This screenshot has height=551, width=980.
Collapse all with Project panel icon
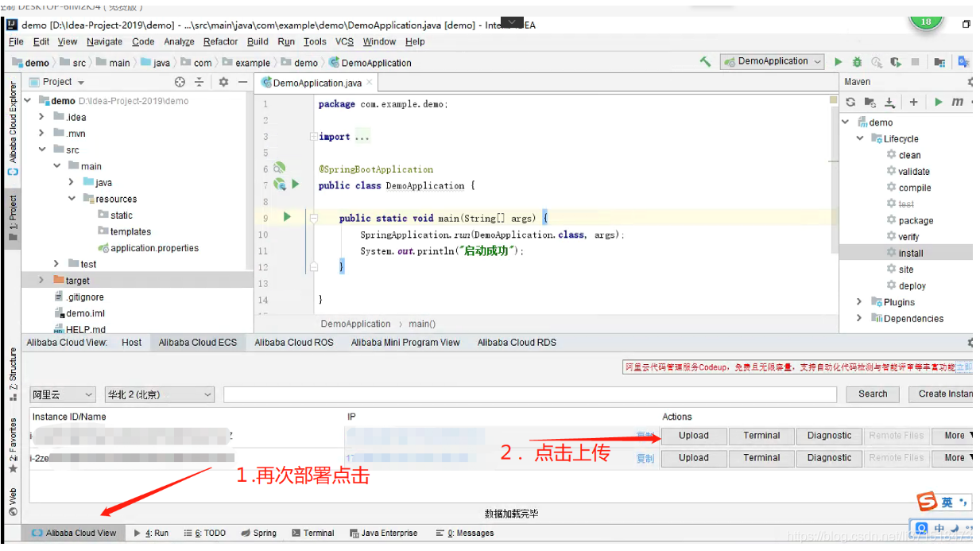click(199, 82)
